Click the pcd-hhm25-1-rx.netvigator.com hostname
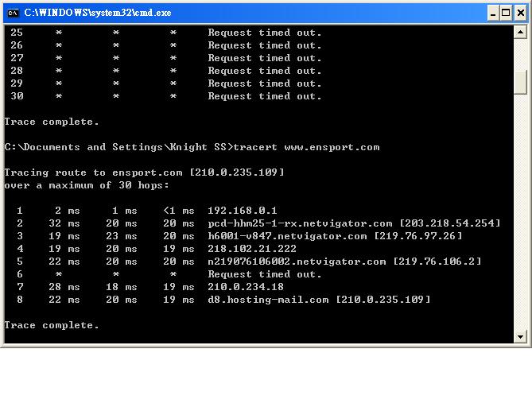 (300, 223)
